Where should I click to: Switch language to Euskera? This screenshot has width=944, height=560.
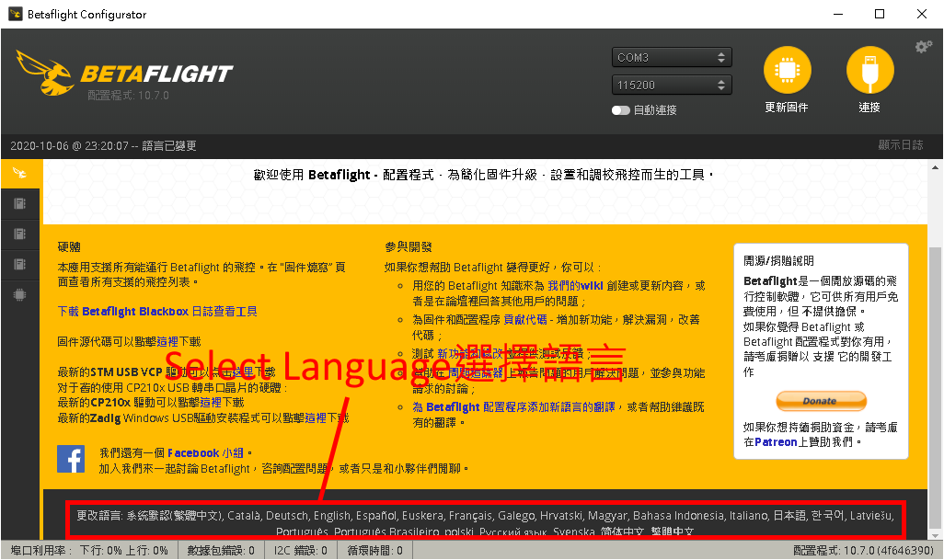coord(422,516)
